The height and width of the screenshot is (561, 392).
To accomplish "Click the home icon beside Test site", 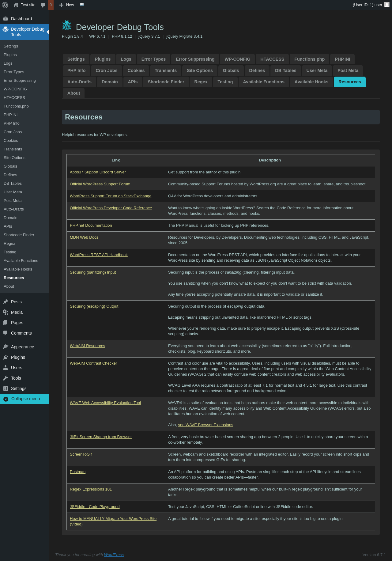I will [16, 5].
